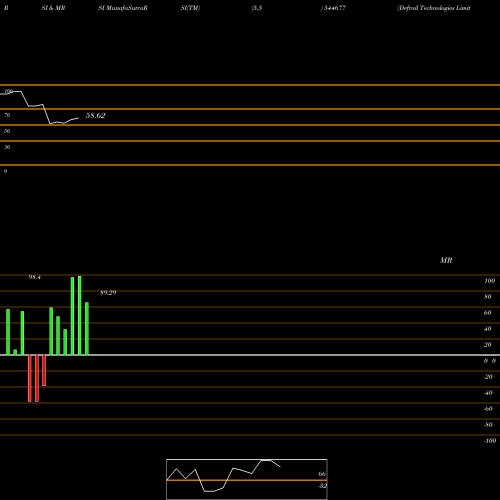Click the RSI axis label 50
This screenshot has height=500, width=500.
pos(7,131)
